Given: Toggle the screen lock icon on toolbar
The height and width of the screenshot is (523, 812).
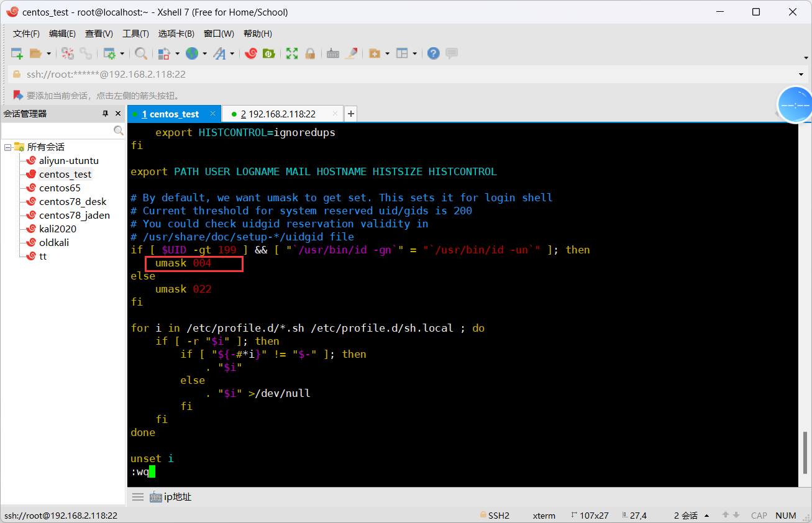Looking at the screenshot, I should pos(309,53).
